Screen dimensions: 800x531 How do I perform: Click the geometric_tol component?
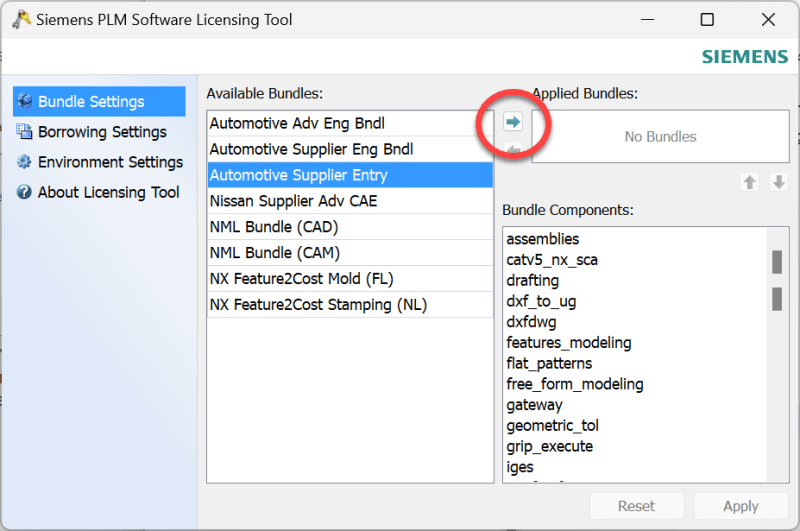point(552,425)
